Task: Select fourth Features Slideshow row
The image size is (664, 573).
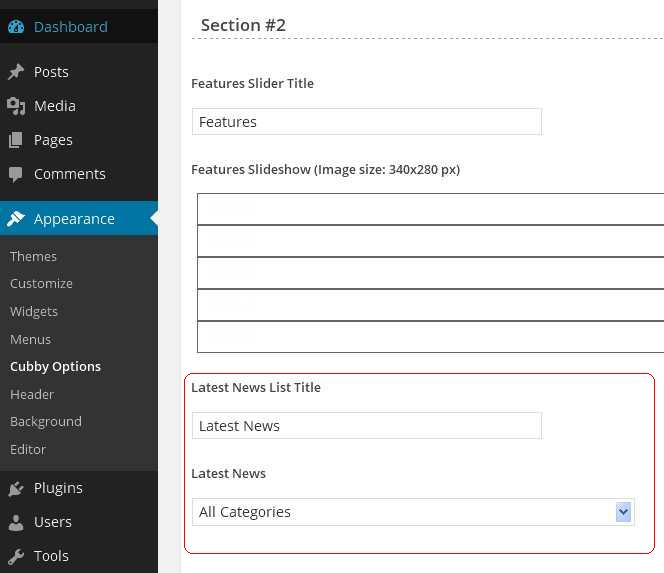Action: pos(431,305)
